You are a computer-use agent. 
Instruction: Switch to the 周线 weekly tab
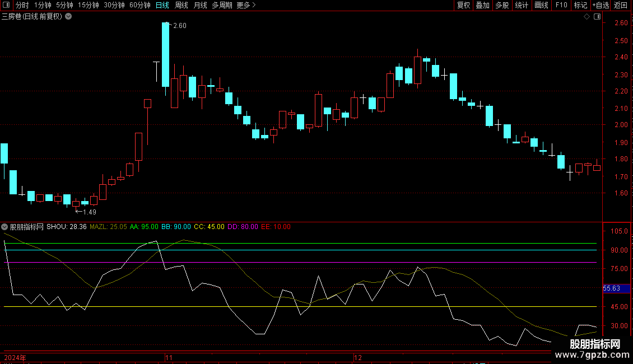point(181,5)
